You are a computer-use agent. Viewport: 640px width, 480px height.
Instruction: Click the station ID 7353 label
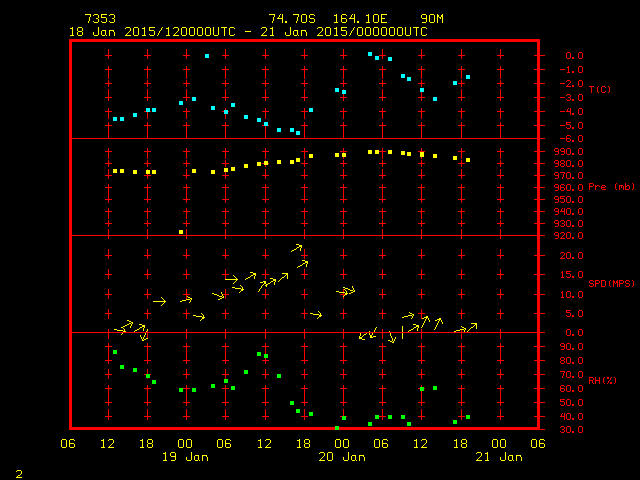[x=101, y=19]
